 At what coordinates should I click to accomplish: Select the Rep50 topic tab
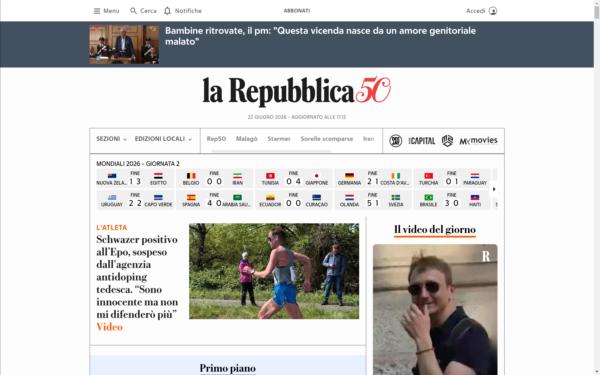[x=216, y=139]
